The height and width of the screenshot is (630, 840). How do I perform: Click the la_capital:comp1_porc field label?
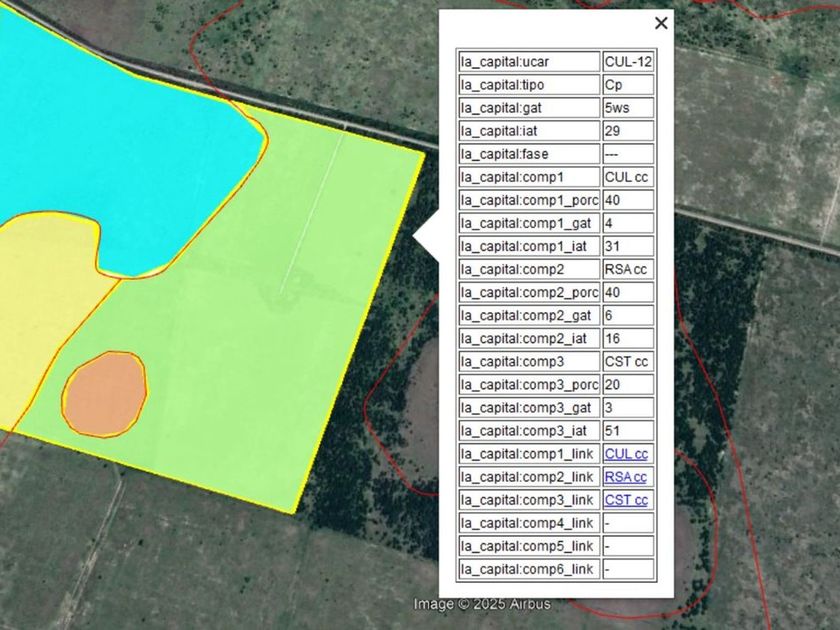[528, 200]
